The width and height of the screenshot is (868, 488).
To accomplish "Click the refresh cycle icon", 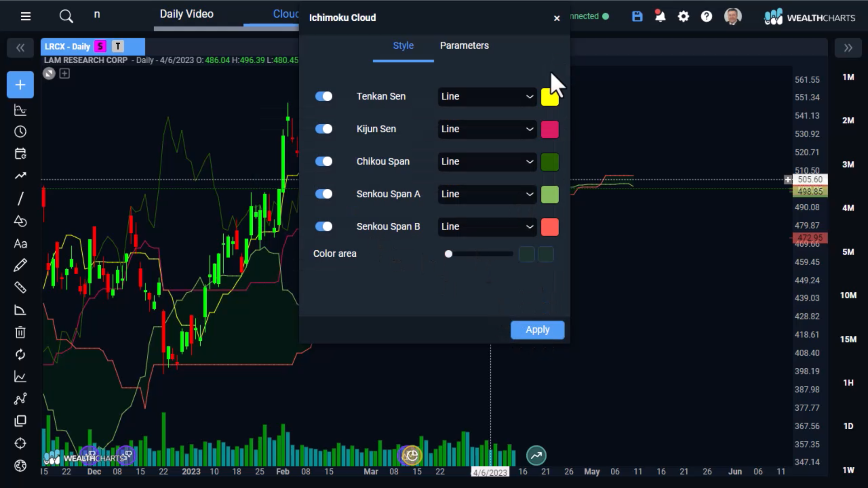I will 20,355.
